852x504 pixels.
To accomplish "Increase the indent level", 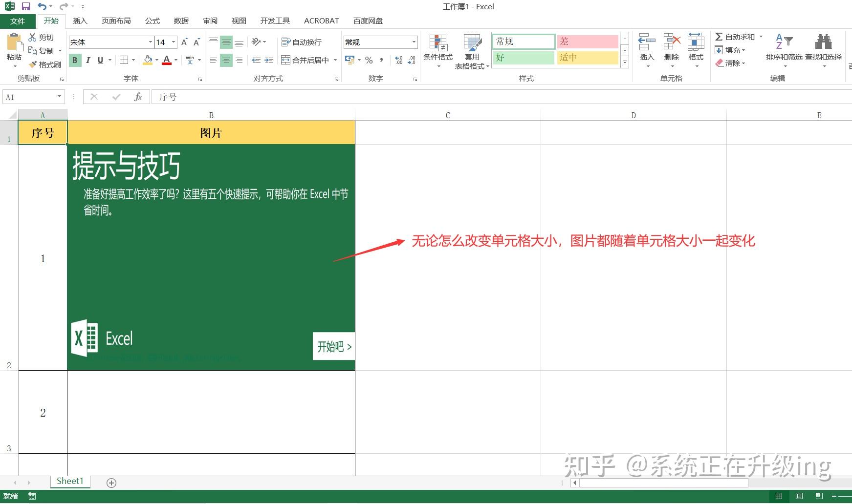I will click(x=269, y=60).
